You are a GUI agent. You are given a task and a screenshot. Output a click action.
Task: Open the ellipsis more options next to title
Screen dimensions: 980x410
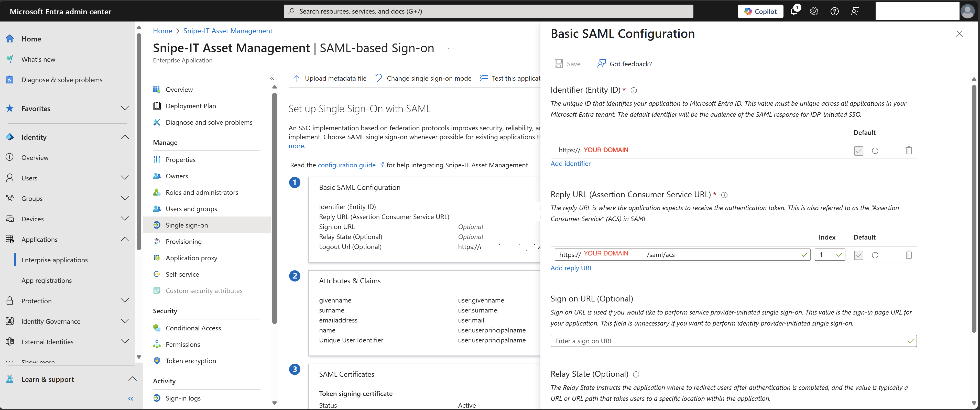point(450,48)
